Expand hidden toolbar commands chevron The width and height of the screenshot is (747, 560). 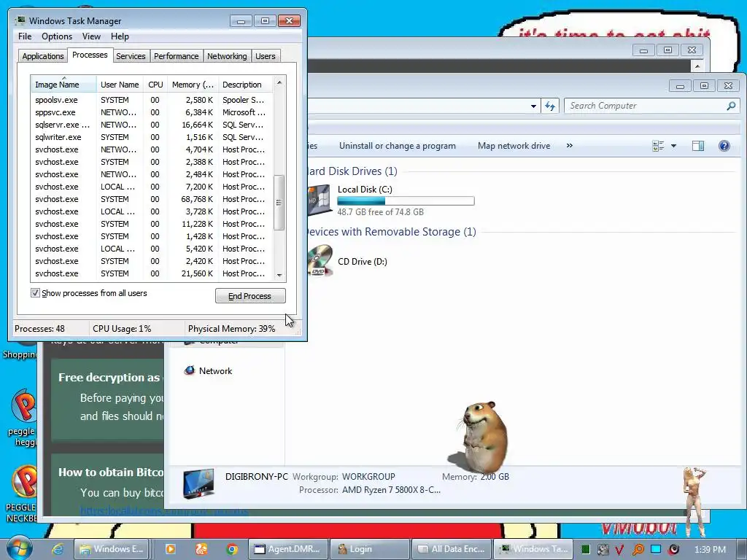point(569,146)
